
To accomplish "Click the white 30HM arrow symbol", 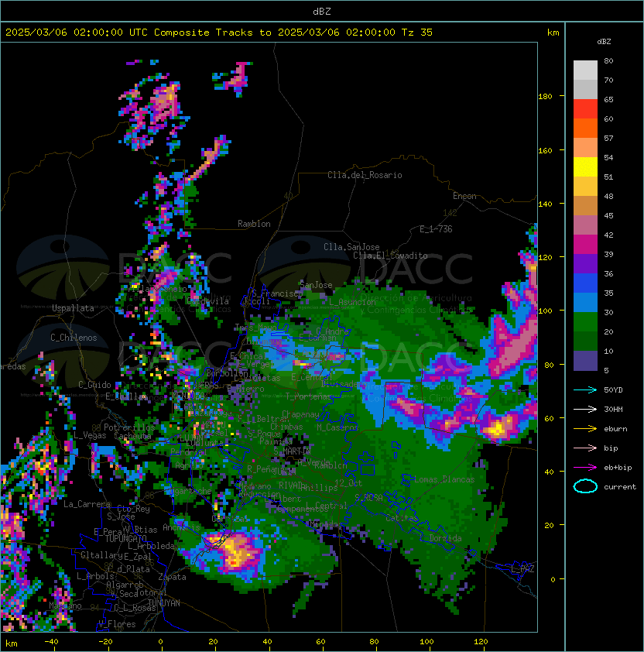I will (585, 409).
